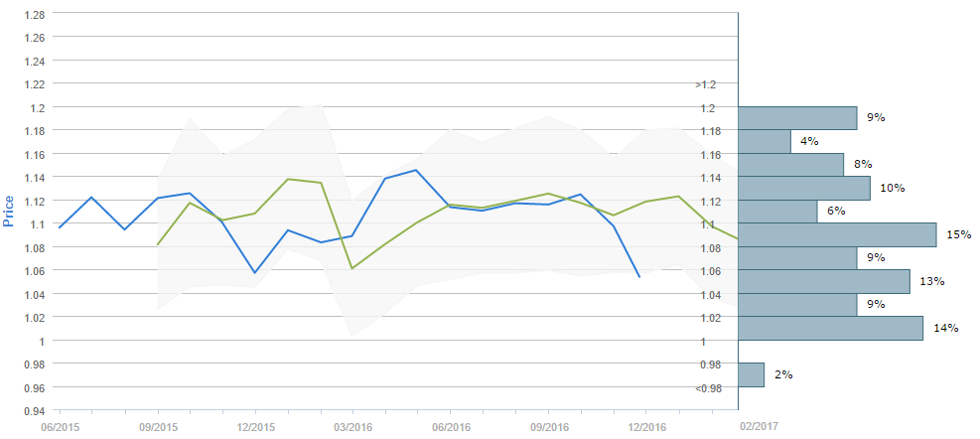Screen dimensions: 980x439
Task: Click the 8% histogram bar
Action: pos(791,165)
